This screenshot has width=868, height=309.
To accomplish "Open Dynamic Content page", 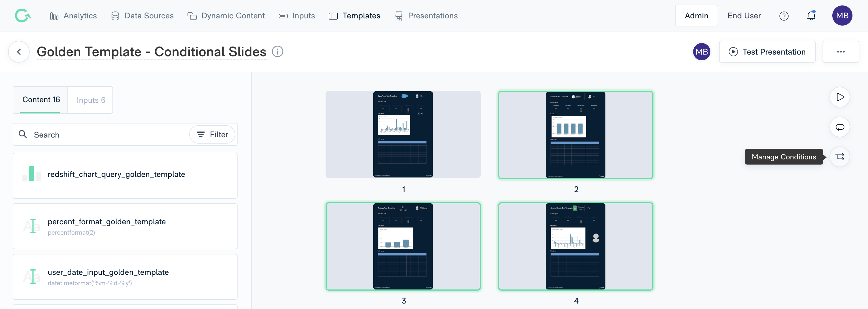I will (226, 16).
